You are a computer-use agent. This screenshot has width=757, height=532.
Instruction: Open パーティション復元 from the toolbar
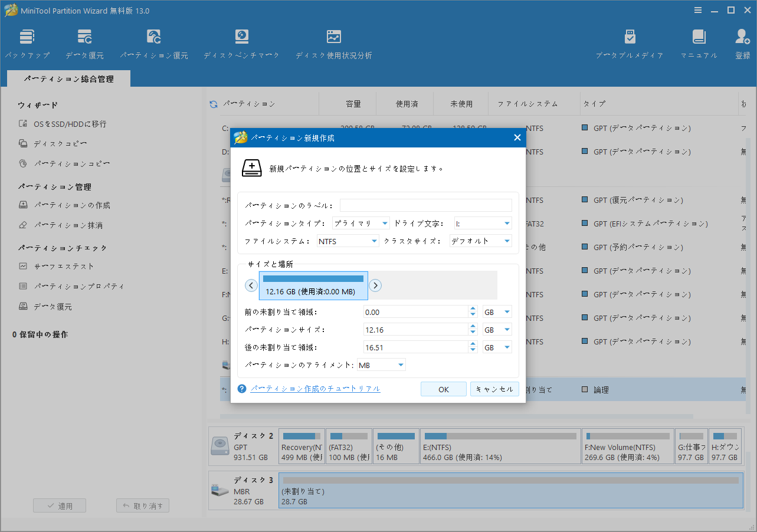pyautogui.click(x=153, y=42)
